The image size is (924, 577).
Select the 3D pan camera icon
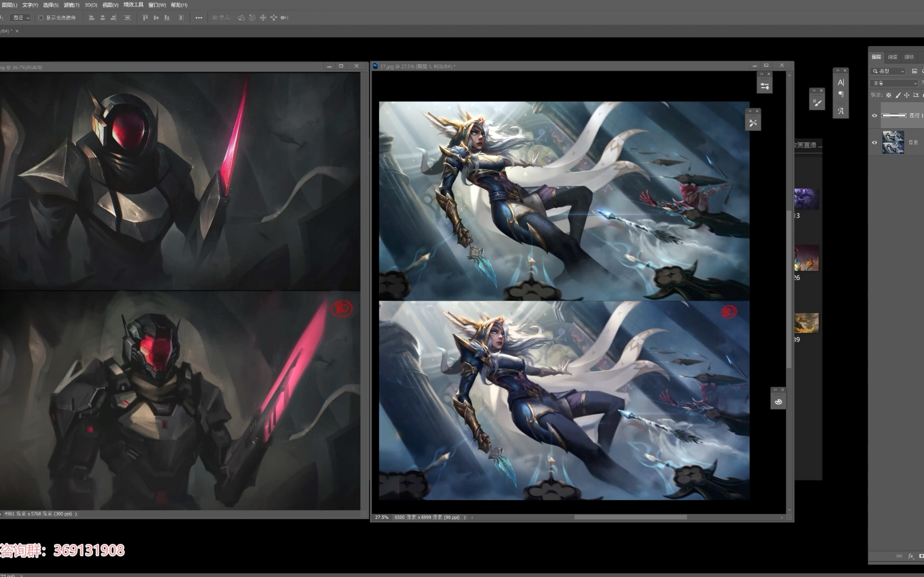pyautogui.click(x=263, y=18)
